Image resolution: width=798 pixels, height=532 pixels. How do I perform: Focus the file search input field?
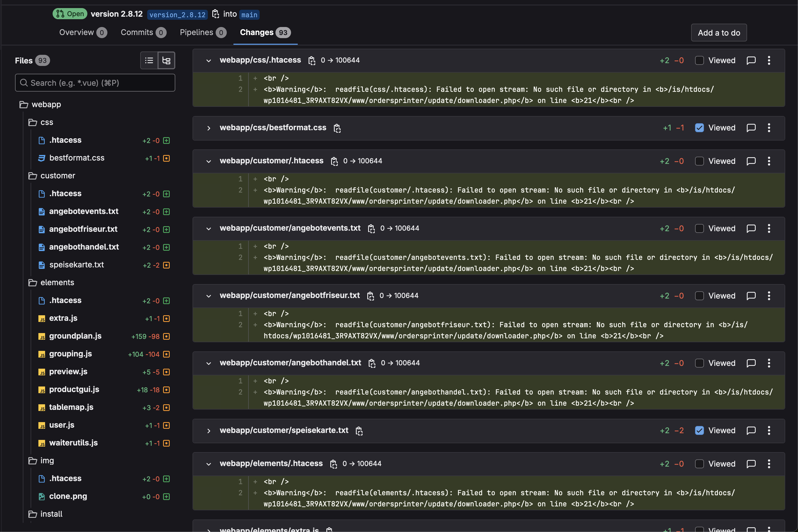95,83
